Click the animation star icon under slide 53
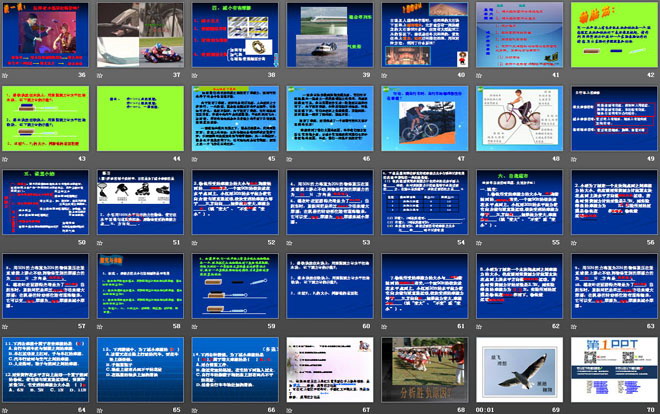 pyautogui.click(x=289, y=243)
